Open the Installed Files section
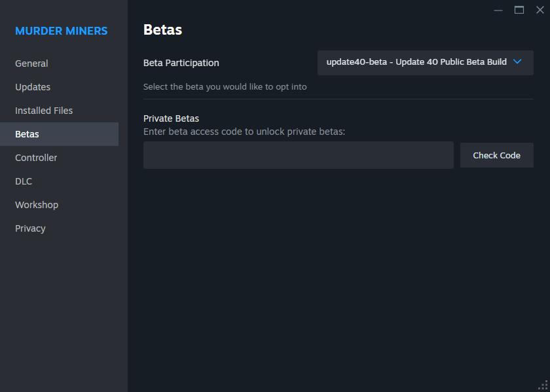Screen dimensions: 550x392 point(44,111)
